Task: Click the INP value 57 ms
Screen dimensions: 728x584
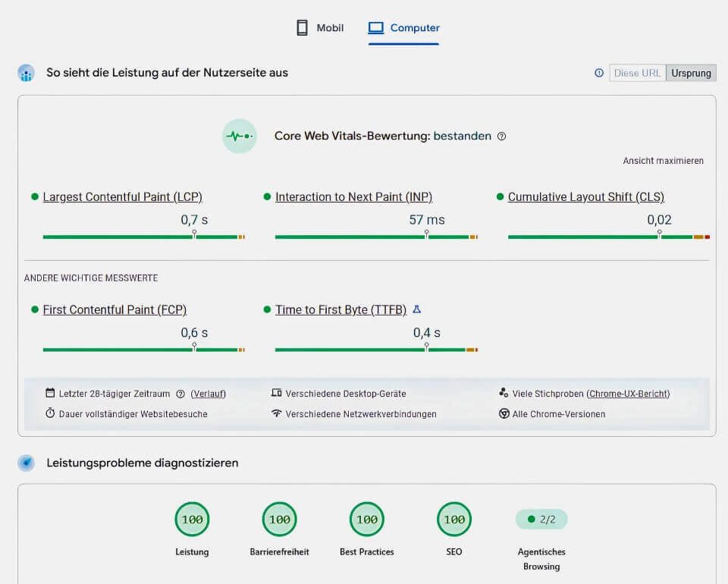Action: pyautogui.click(x=427, y=220)
